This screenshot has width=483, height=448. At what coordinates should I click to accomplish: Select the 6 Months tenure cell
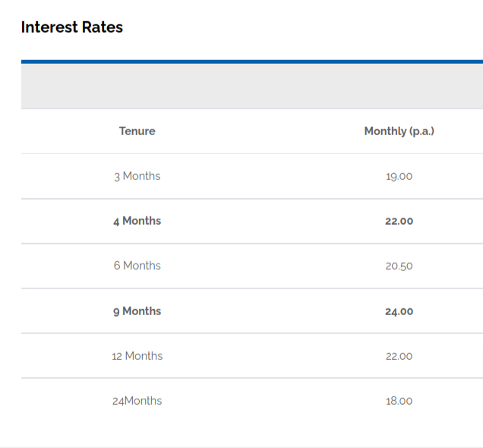tap(137, 266)
